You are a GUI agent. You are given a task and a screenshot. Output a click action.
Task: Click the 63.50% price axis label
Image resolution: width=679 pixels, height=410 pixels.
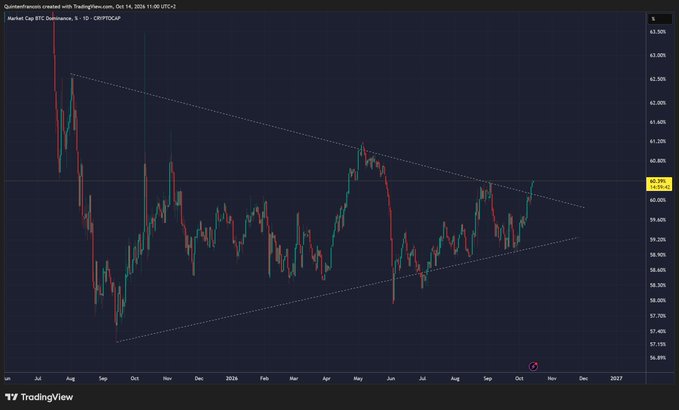[657, 32]
